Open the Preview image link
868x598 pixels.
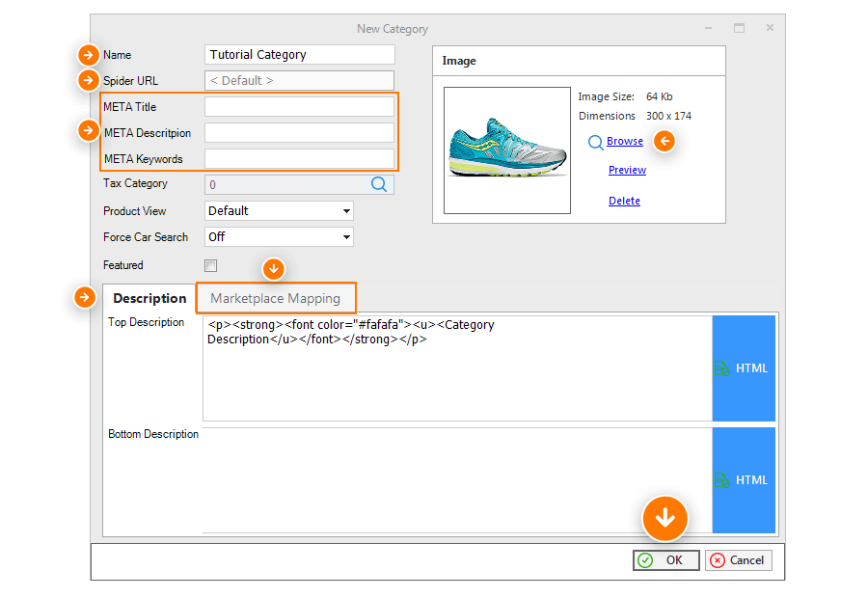click(x=627, y=170)
